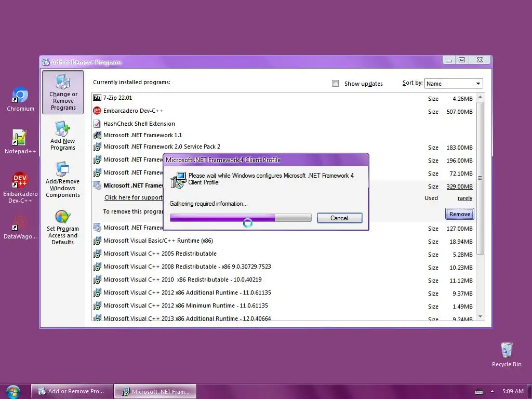
Task: Click the 'rarely' usage link
Action: pos(465,198)
